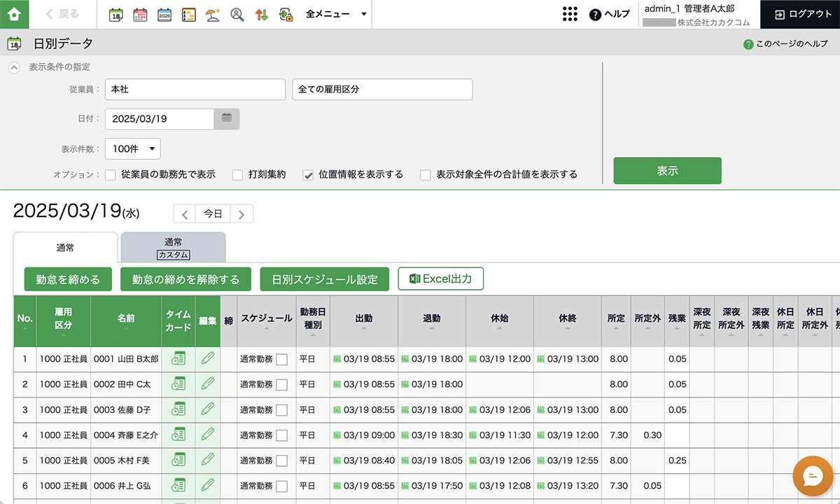Click the Excel出力 button
Image resolution: width=840 pixels, height=504 pixels.
pos(440,279)
